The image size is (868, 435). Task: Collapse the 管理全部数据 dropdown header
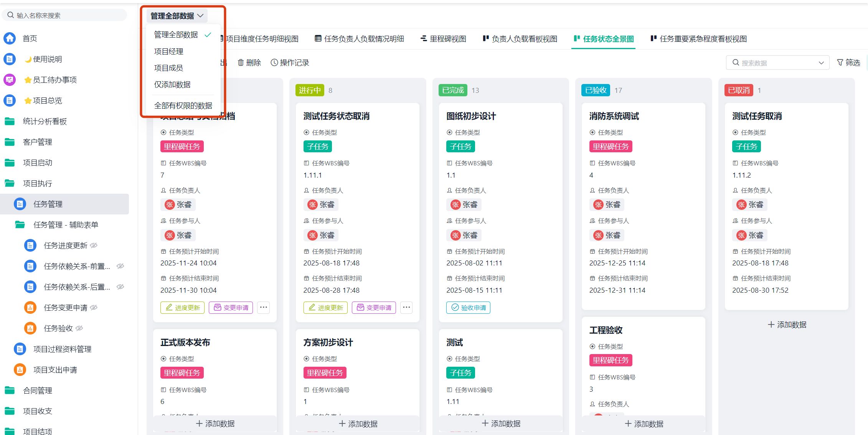click(177, 16)
